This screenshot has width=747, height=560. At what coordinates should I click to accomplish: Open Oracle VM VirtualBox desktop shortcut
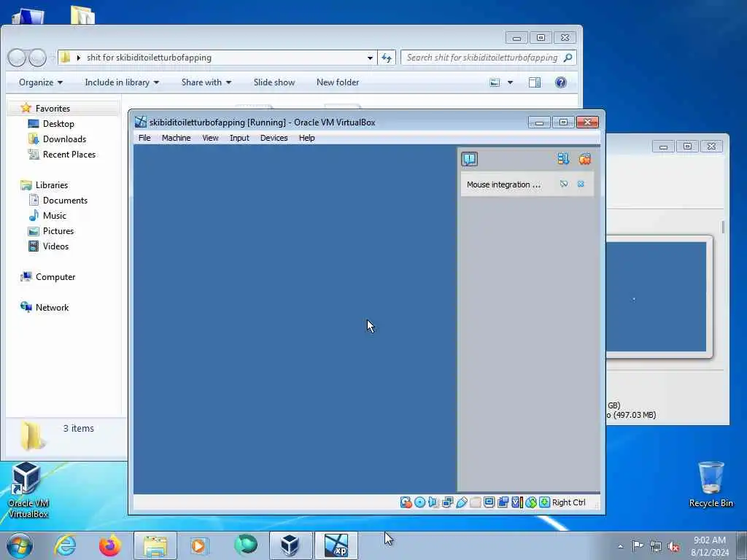click(x=28, y=489)
